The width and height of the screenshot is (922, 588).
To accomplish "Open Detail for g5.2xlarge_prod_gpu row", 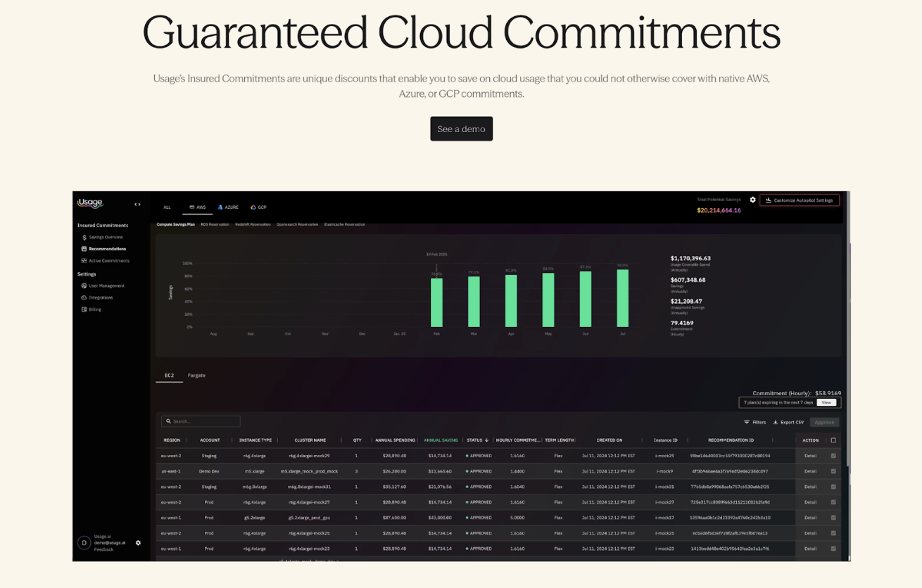I will 810,518.
